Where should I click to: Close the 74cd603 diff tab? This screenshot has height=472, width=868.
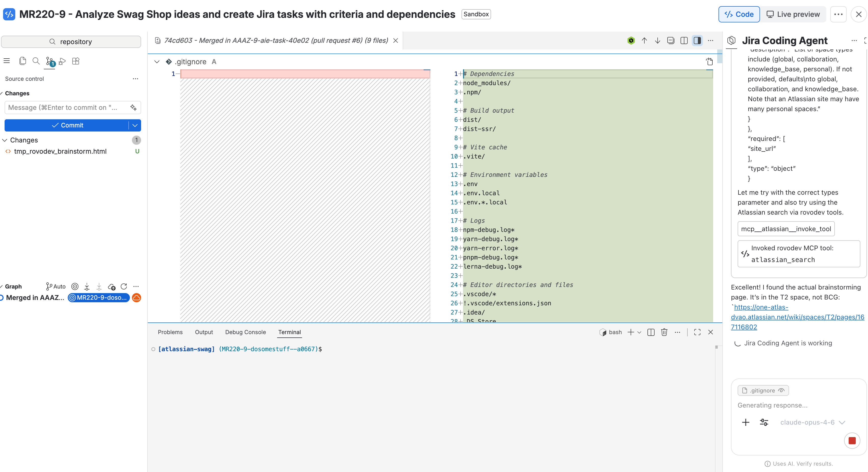[396, 41]
